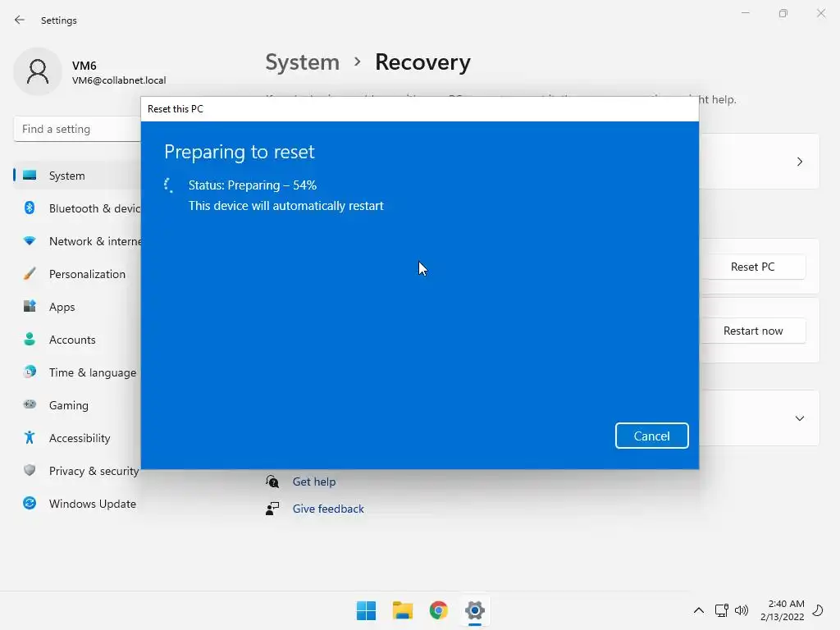Viewport: 840px width, 630px height.
Task: Click the Status: Preparing 54% text
Action: 253,185
